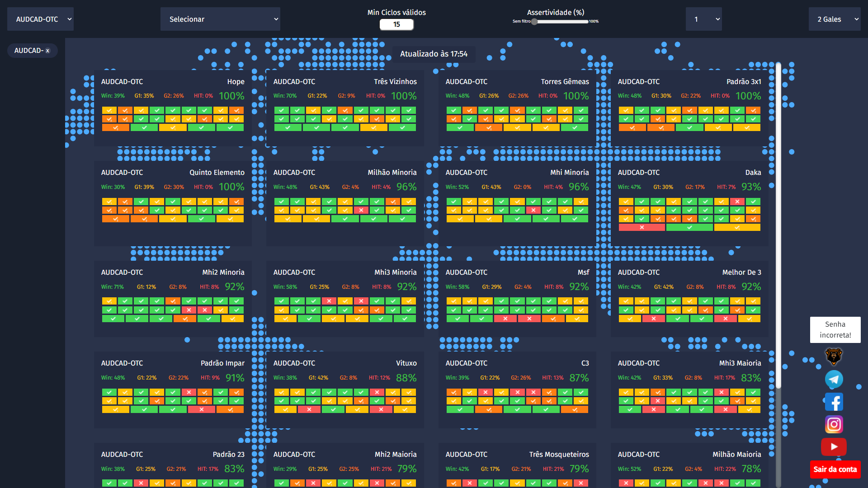Click the 93% score on Daka card
868x488 pixels.
click(x=751, y=187)
